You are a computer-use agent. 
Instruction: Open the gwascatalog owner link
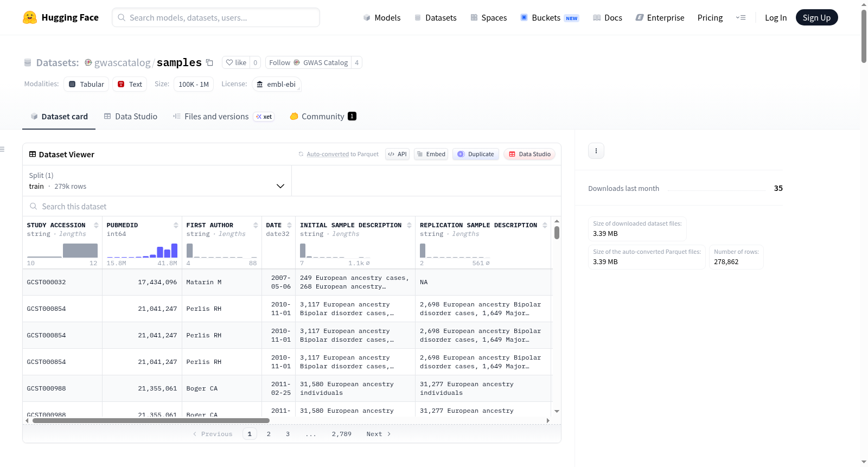coord(123,63)
